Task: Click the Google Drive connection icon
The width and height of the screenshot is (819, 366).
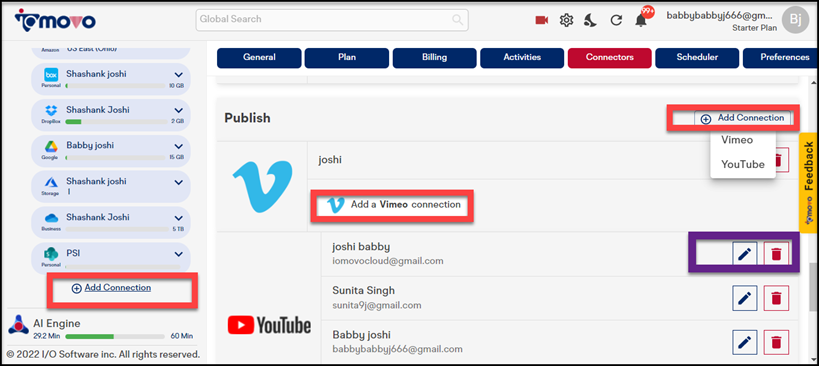Action: tap(51, 147)
